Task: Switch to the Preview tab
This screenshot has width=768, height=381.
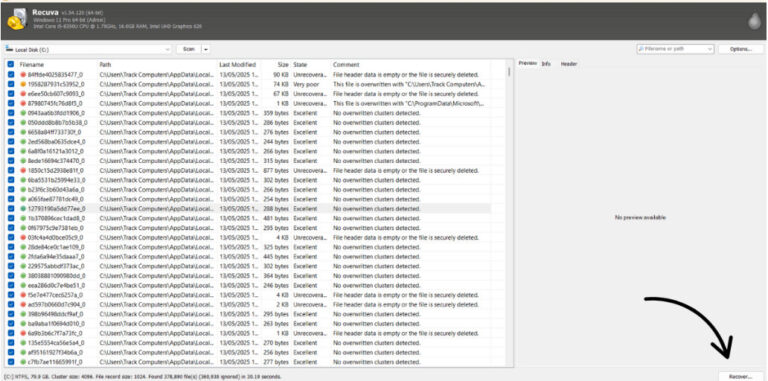Action: click(x=528, y=64)
